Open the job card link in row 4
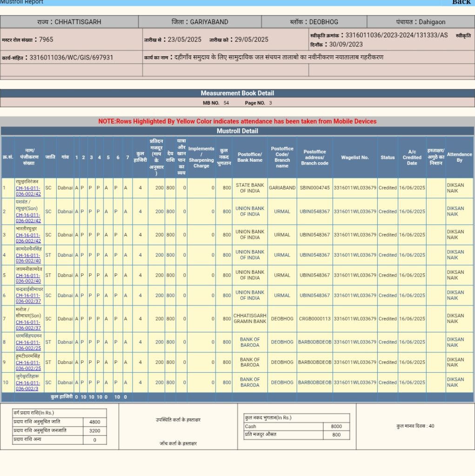 [28, 258]
